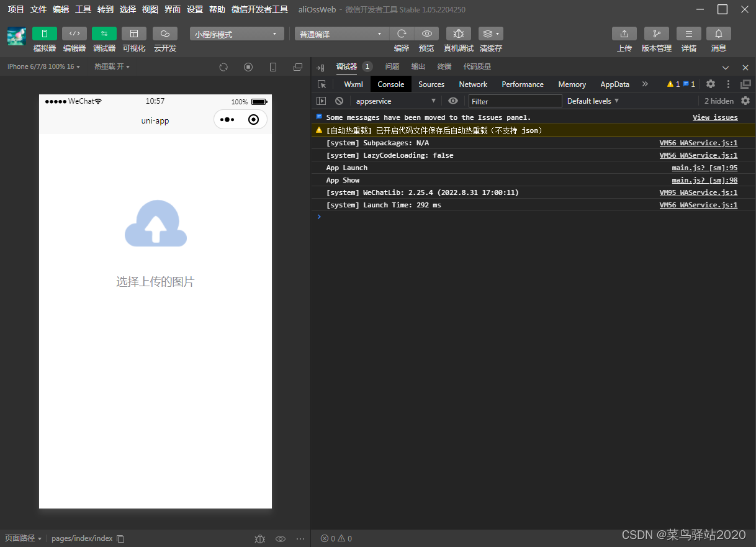The width and height of the screenshot is (756, 547).
Task: Toggle the 热重载 (Hot Reload) switch
Action: pyautogui.click(x=112, y=66)
